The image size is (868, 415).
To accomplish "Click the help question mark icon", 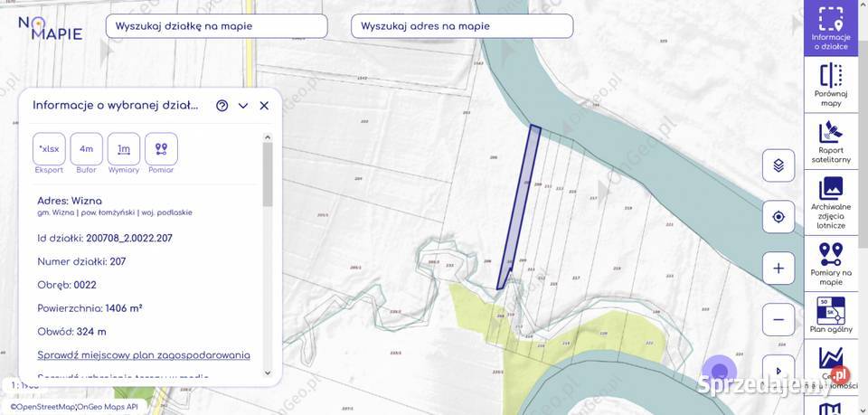I will click(222, 106).
